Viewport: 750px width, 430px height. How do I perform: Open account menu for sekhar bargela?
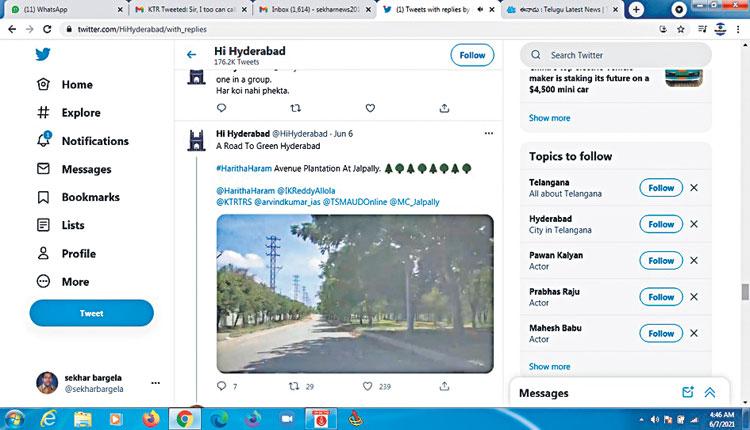tap(155, 383)
